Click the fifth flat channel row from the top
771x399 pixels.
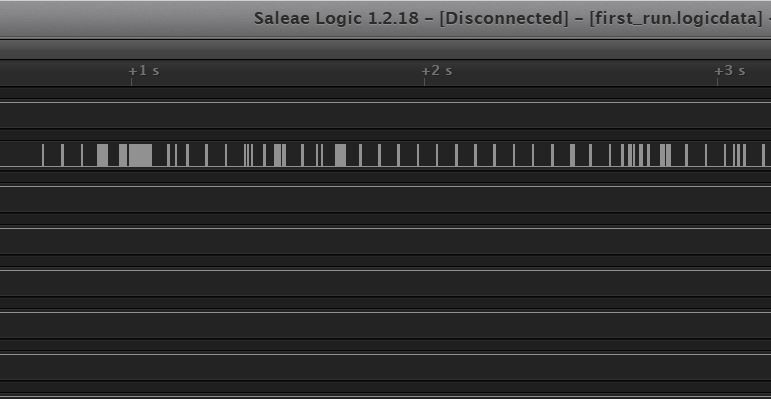(x=386, y=325)
